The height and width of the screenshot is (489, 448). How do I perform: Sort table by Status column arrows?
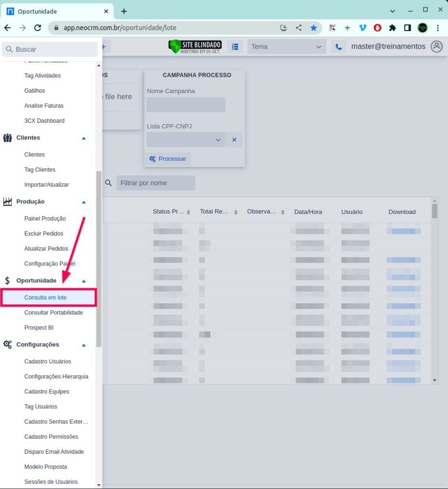click(x=188, y=212)
